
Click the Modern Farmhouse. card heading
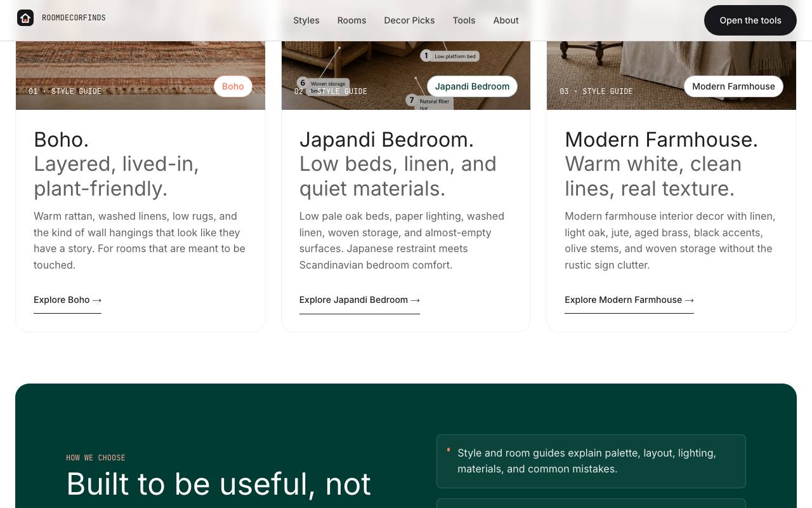pos(661,139)
